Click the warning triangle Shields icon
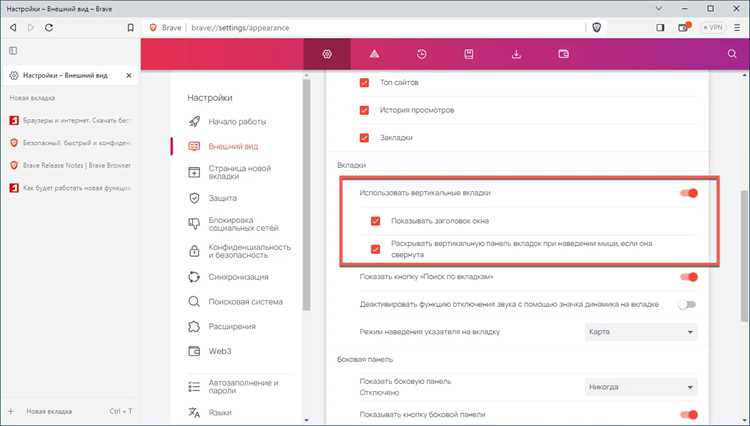Image resolution: width=750 pixels, height=426 pixels. tap(374, 54)
